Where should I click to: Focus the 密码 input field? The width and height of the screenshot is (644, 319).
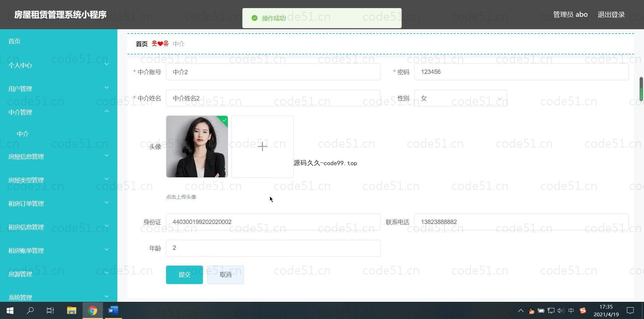tap(522, 72)
